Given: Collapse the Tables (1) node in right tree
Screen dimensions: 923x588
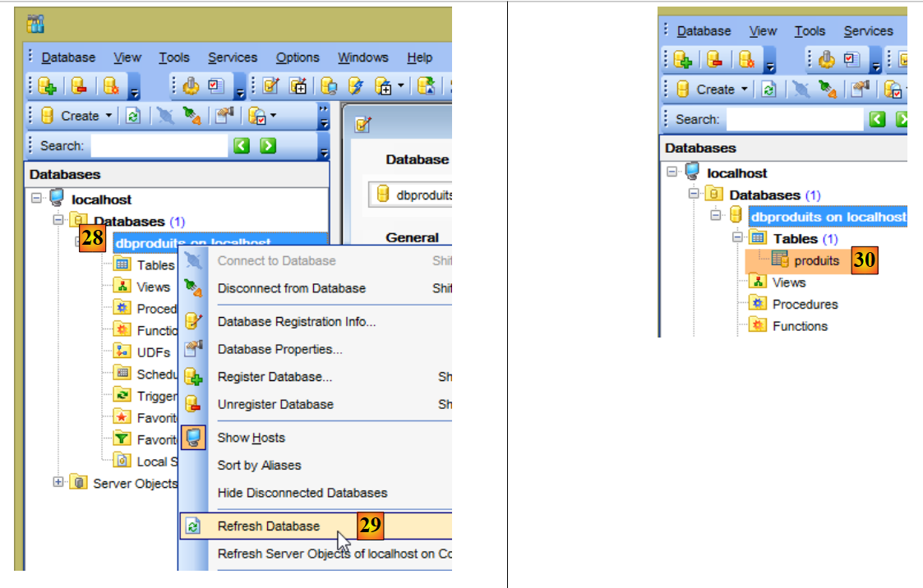Looking at the screenshot, I should (737, 237).
